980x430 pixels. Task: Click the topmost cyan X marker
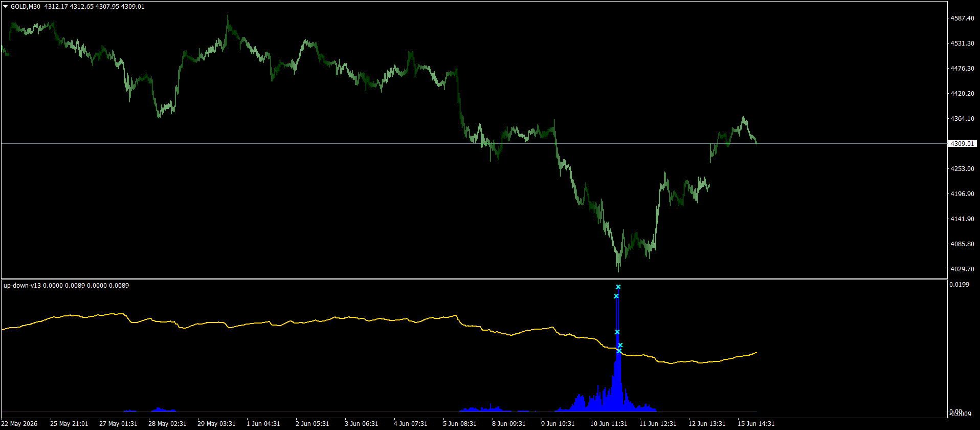618,287
